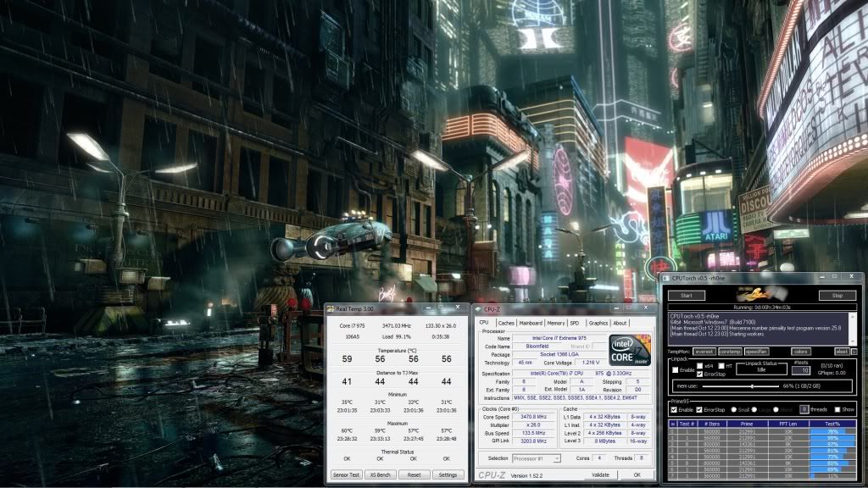Toggle the Prime95 Enable checkbox
Image resolution: width=868 pixels, height=488 pixels.
tap(674, 409)
